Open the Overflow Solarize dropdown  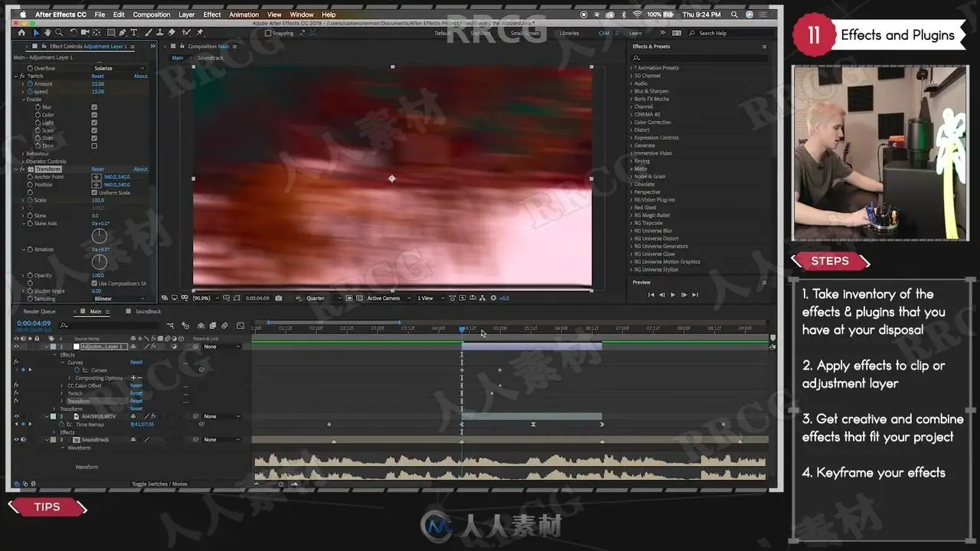(119, 68)
